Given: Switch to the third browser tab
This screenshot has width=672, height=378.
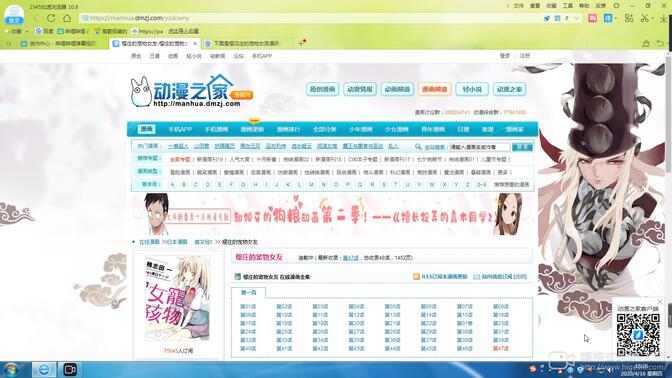Looking at the screenshot, I should [243, 44].
